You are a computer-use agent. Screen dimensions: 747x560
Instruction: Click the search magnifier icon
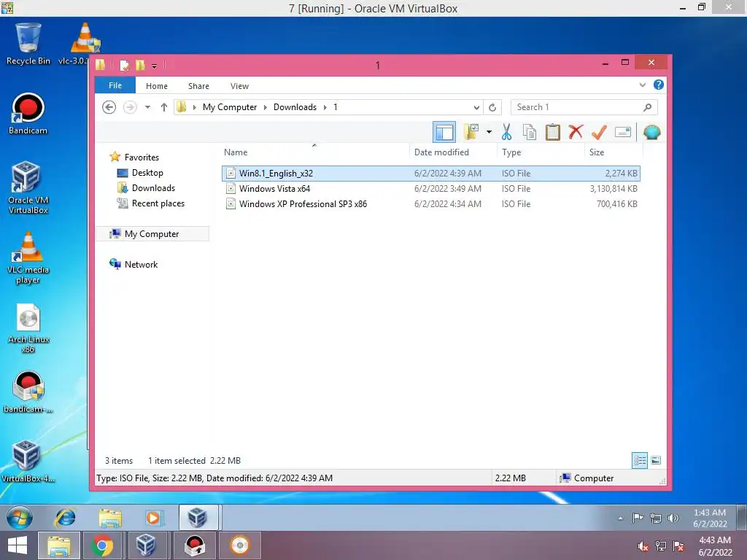click(x=647, y=107)
